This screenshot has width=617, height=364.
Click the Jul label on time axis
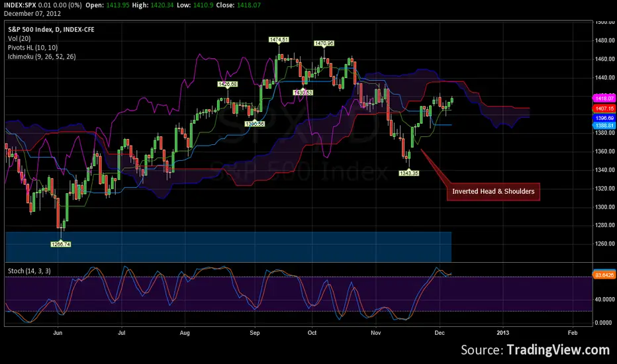(x=122, y=333)
